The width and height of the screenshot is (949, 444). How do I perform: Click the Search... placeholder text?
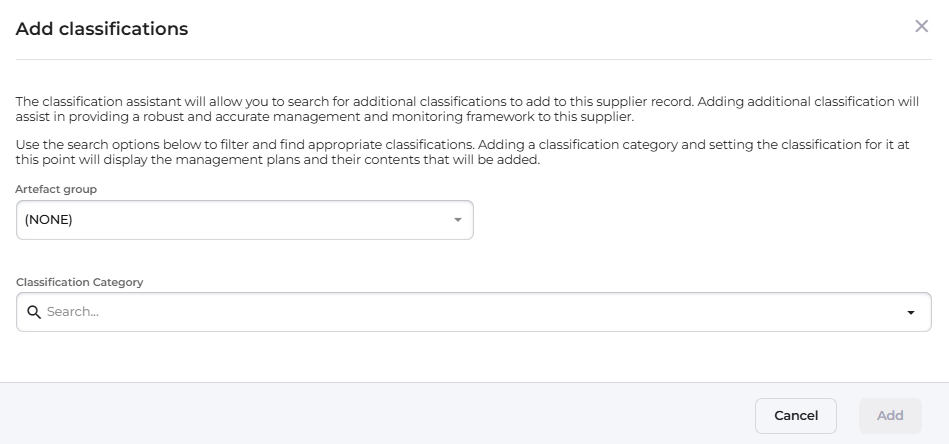(73, 312)
